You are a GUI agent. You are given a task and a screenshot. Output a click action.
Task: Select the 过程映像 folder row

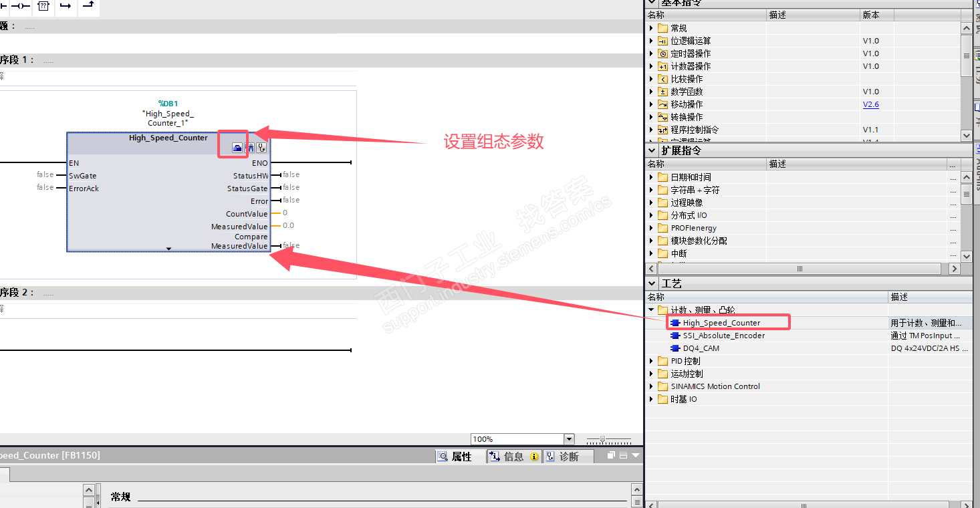point(809,203)
